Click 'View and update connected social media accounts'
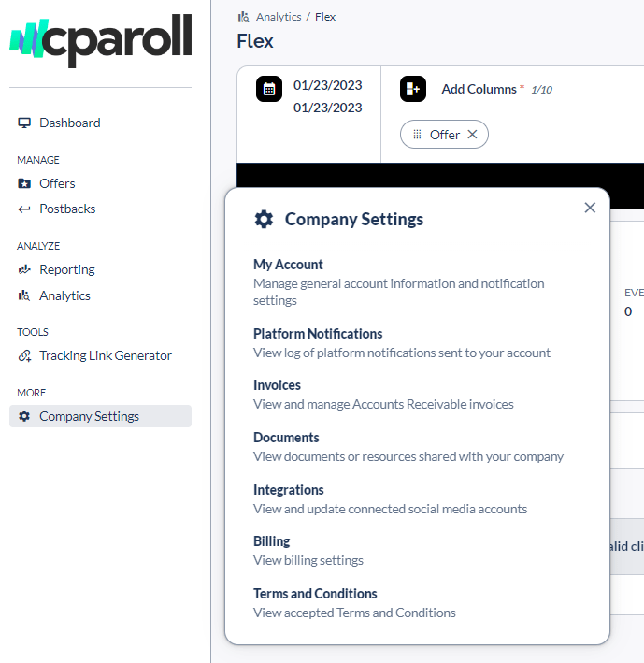Viewport: 644px width, 663px height. click(x=390, y=509)
